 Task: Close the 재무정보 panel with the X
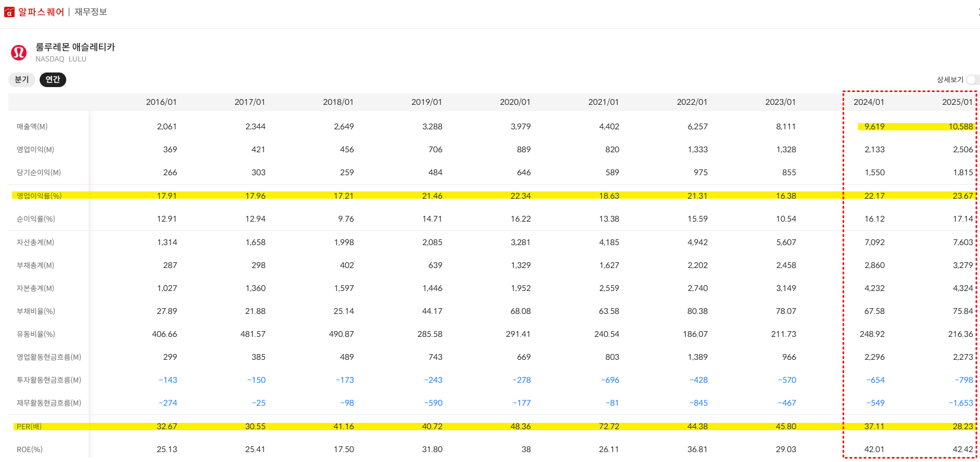click(x=978, y=12)
